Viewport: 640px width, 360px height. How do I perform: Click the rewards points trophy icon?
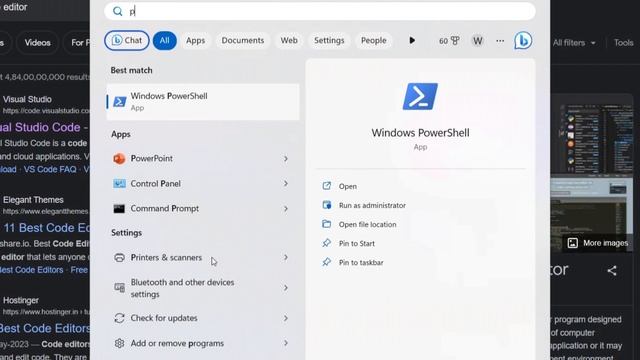pyautogui.click(x=455, y=40)
